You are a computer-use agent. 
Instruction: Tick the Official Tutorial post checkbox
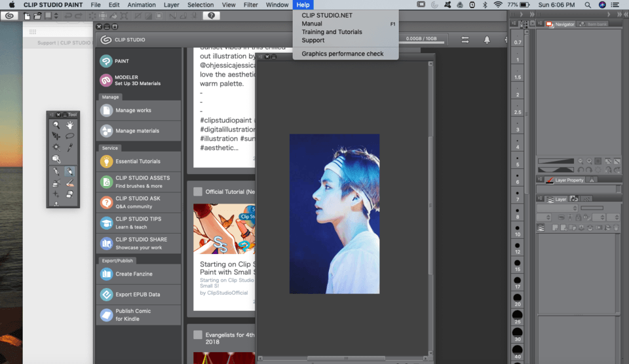198,192
